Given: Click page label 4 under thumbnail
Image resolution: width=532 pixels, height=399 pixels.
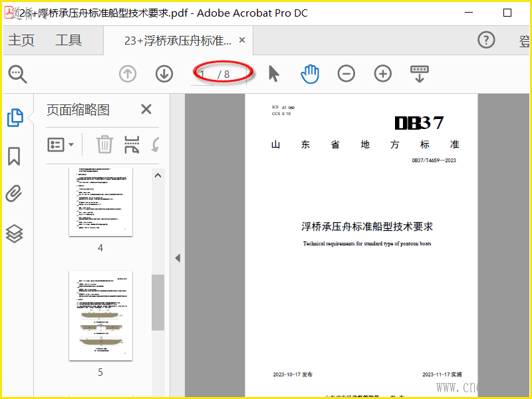Looking at the screenshot, I should pyautogui.click(x=100, y=248).
